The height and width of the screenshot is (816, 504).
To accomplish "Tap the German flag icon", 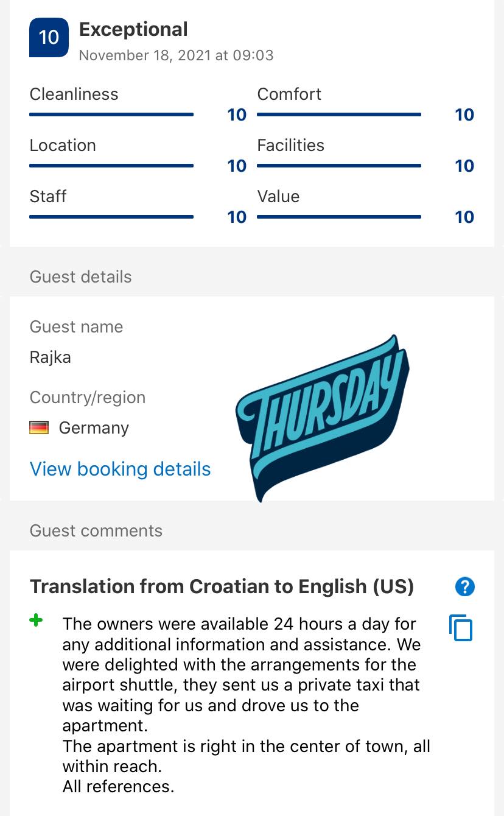I will pyautogui.click(x=39, y=428).
